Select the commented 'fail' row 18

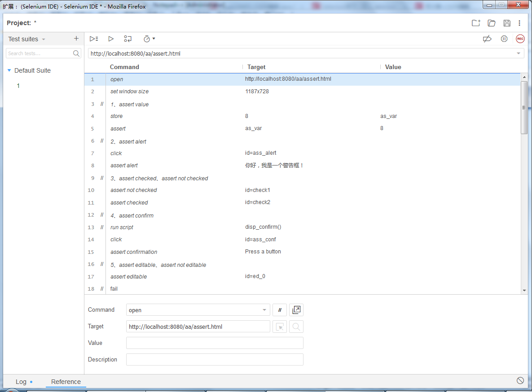click(302, 289)
